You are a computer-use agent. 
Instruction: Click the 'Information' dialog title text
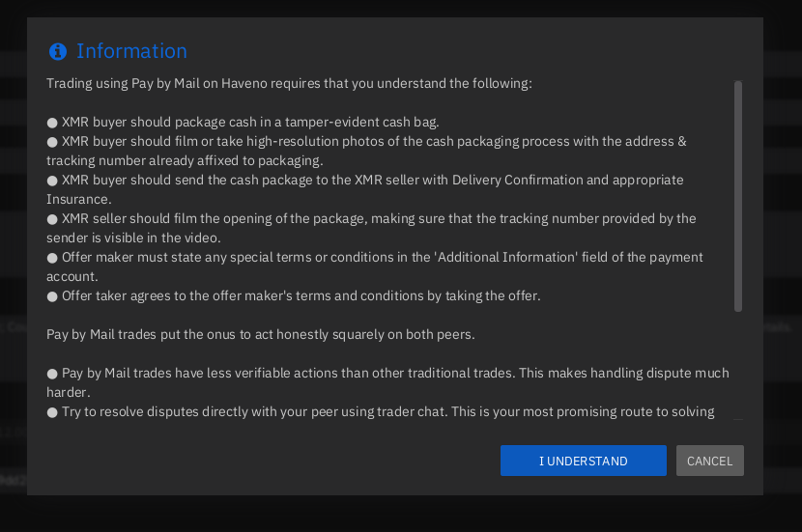pyautogui.click(x=131, y=51)
